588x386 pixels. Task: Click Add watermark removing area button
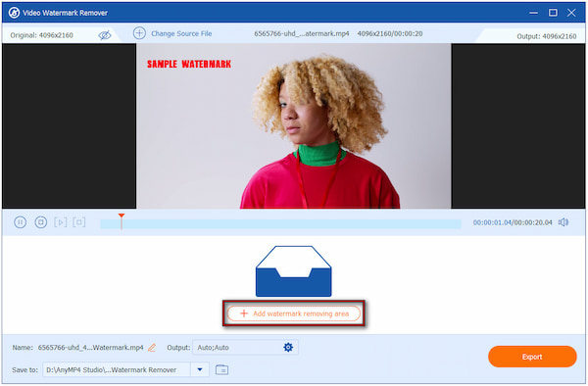[294, 314]
